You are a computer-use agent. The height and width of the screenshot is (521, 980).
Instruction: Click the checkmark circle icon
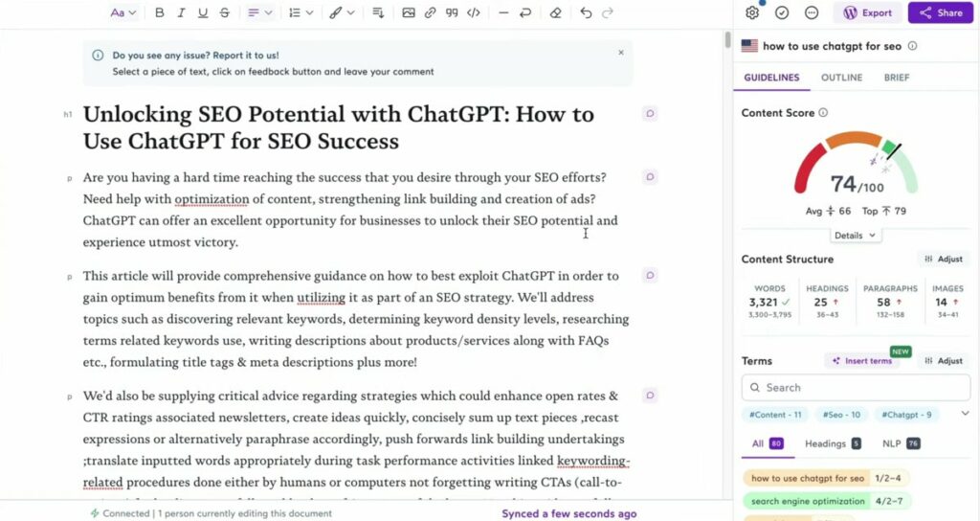782,12
